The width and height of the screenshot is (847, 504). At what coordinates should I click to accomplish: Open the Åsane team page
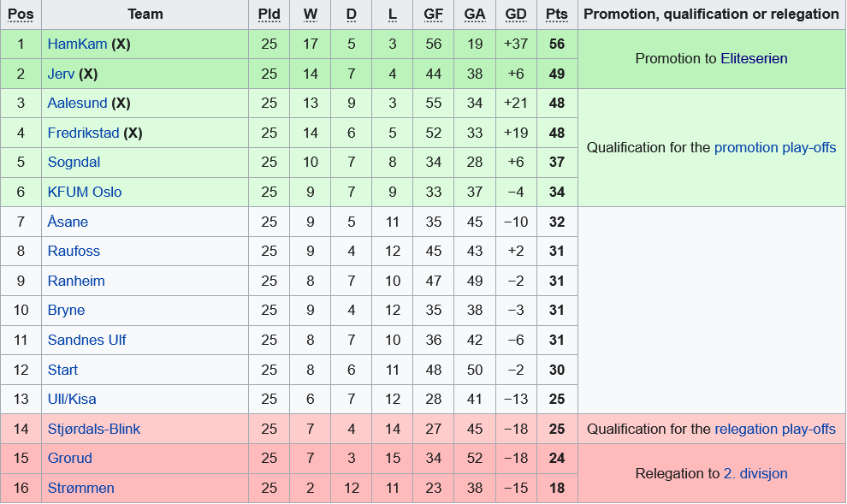(x=68, y=222)
